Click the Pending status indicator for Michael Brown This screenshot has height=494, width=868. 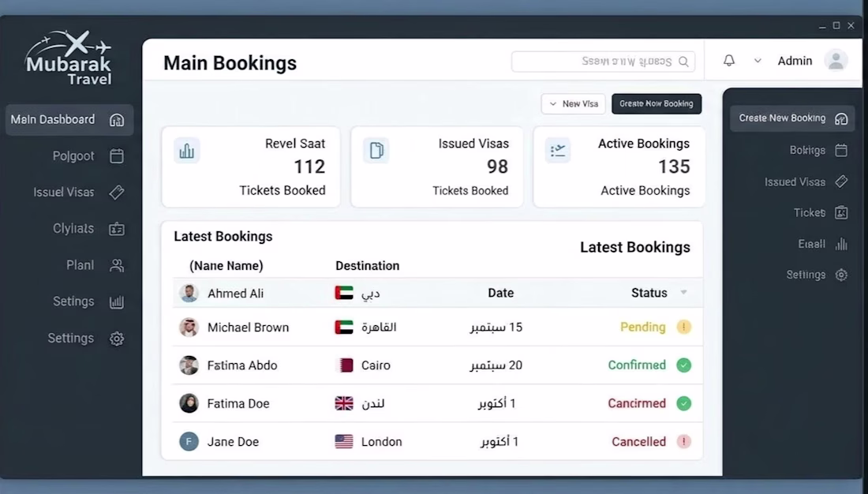(x=683, y=327)
